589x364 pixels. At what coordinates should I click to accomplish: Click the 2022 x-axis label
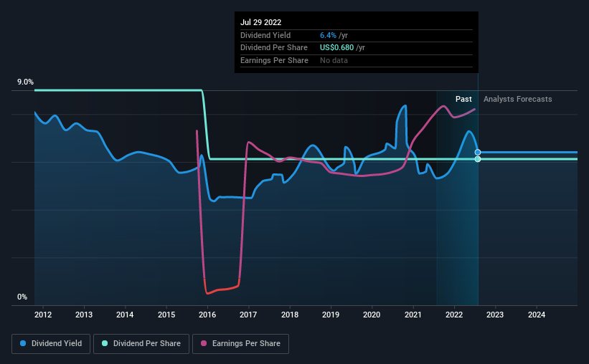click(x=454, y=315)
